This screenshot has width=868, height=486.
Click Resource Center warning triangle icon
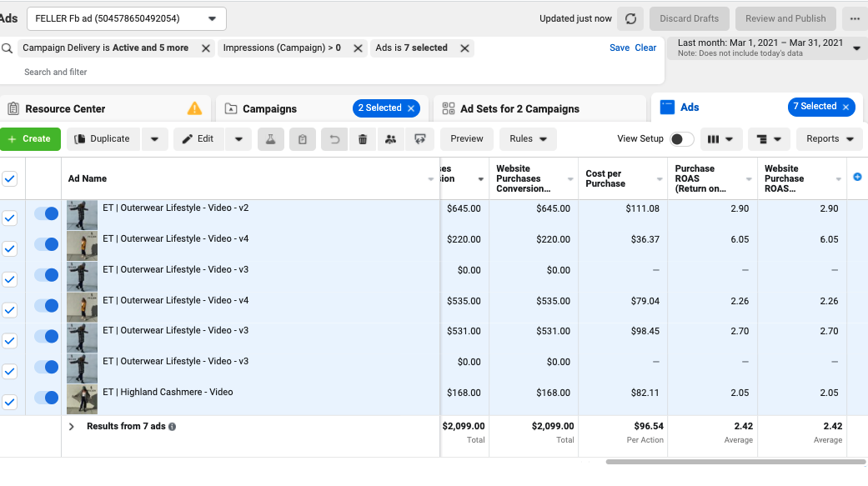pos(194,108)
